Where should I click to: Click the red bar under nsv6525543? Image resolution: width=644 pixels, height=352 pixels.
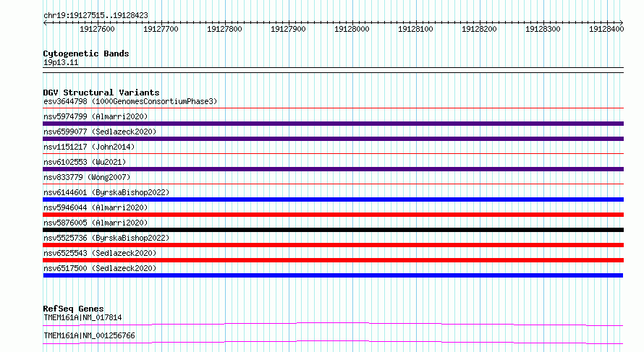(333, 260)
